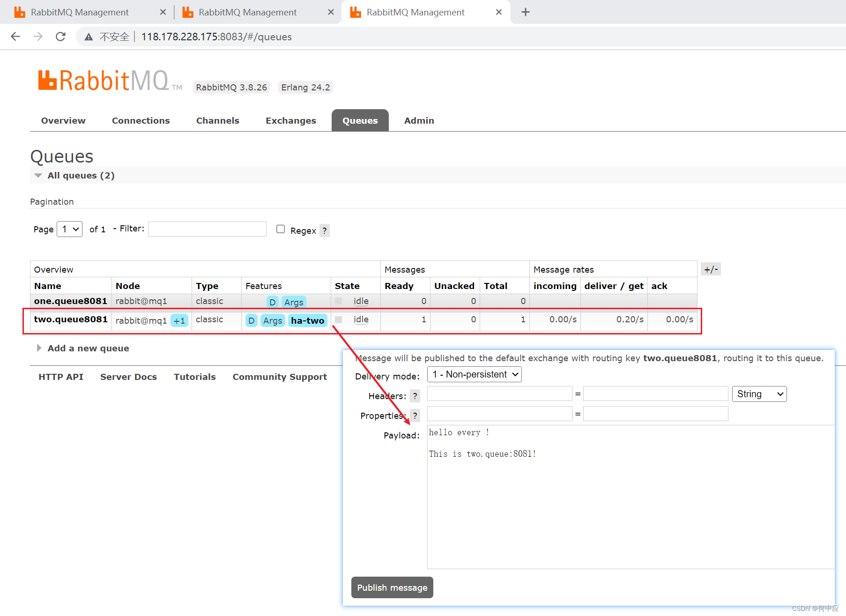
Task: Click the browser address bar URL
Action: [x=216, y=37]
